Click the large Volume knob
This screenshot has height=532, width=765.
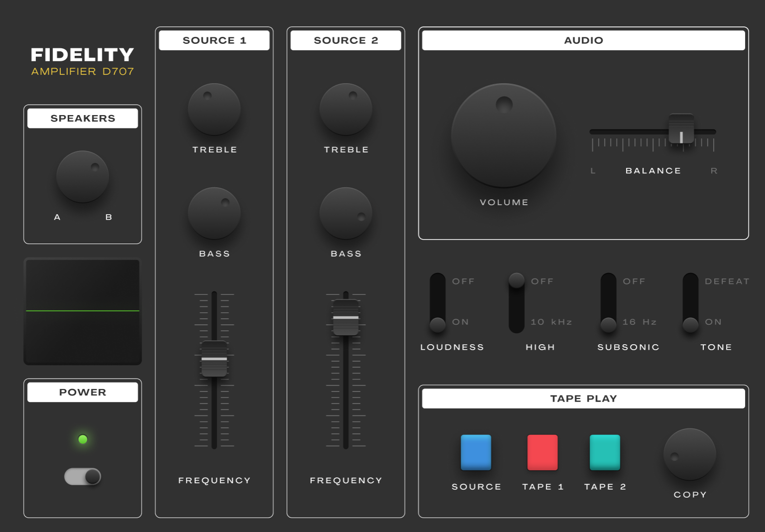(x=504, y=135)
